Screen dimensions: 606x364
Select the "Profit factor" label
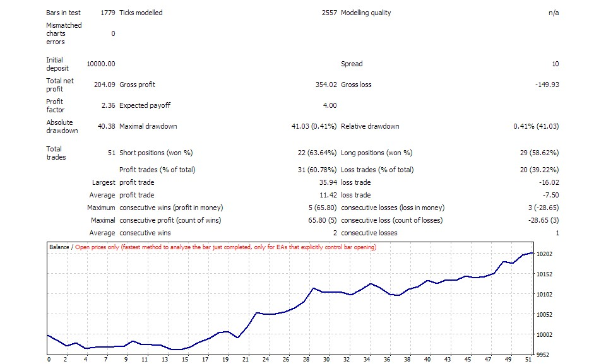pos(56,106)
